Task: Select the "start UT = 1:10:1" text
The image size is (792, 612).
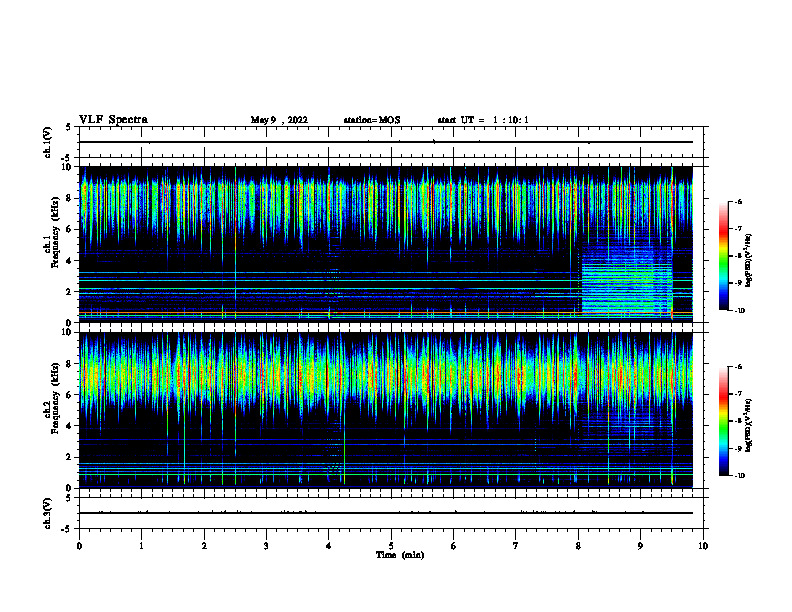Action: 483,120
